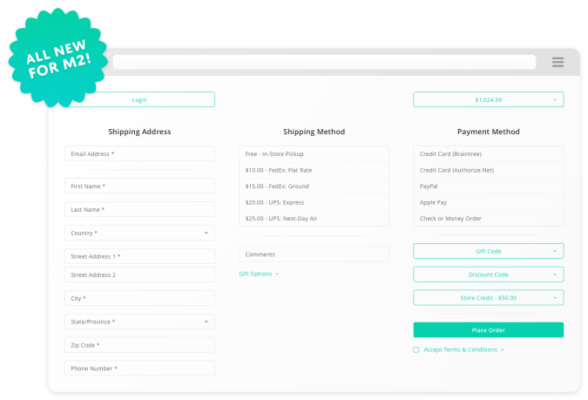Expand Store Credit - $50.00 dropdown
This screenshot has height=400, width=588.
[488, 298]
